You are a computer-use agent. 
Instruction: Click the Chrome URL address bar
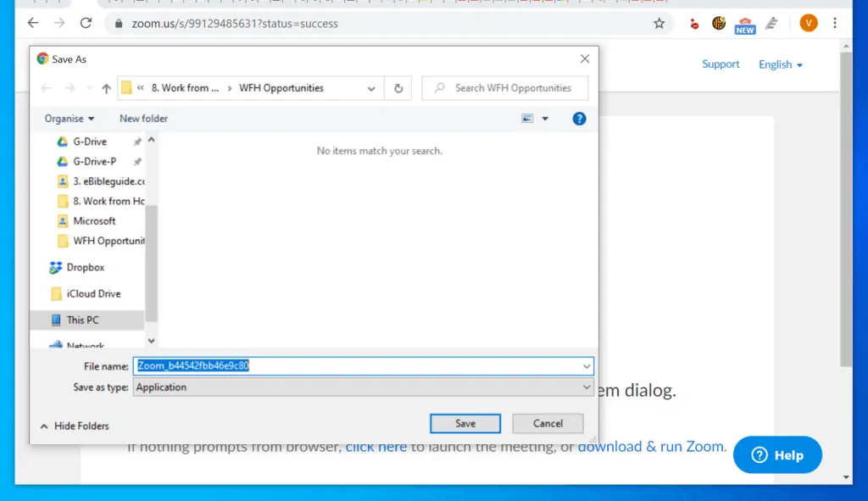(x=387, y=23)
